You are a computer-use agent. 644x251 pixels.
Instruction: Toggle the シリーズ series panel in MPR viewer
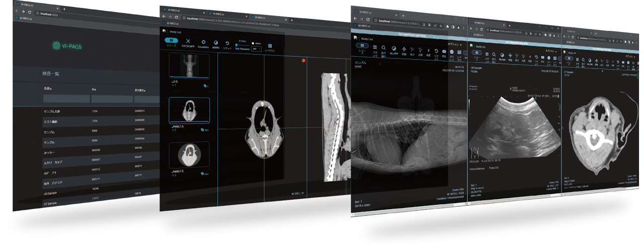(172, 40)
